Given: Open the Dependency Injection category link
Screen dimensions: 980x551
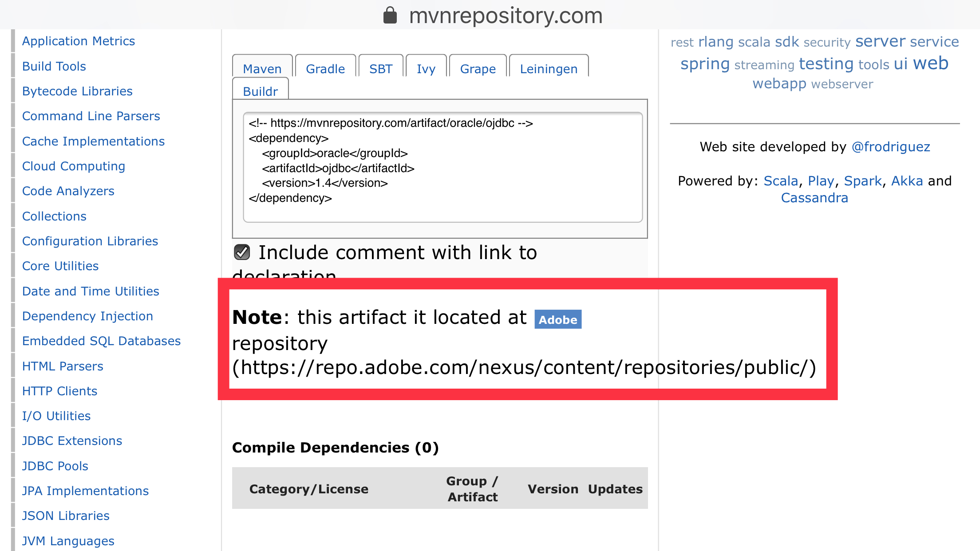Looking at the screenshot, I should point(87,316).
